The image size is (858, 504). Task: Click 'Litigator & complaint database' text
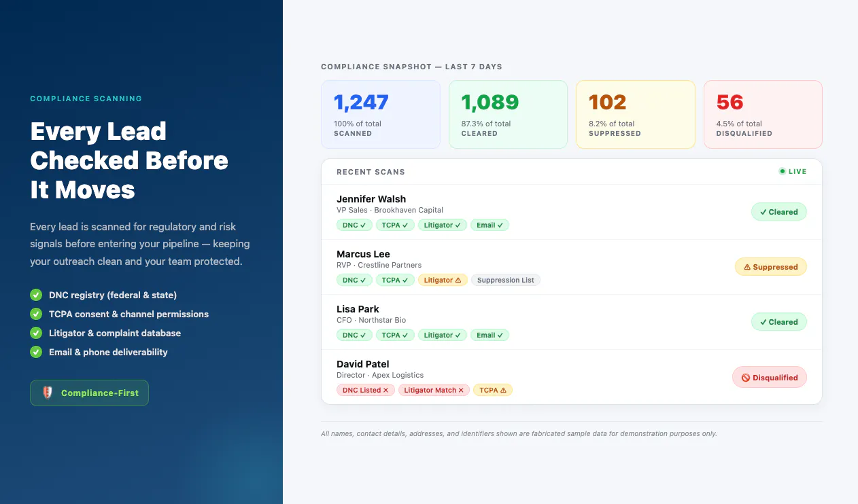115,333
